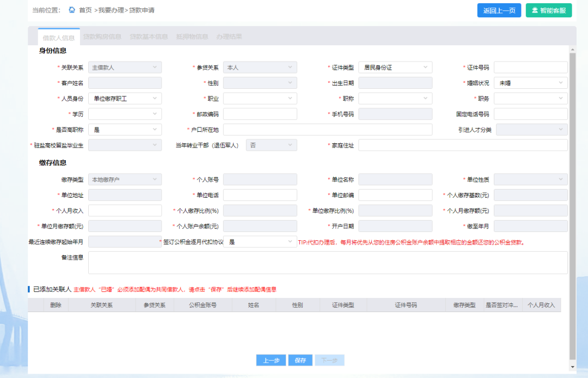Click the 个人账号 input field

pos(260,180)
